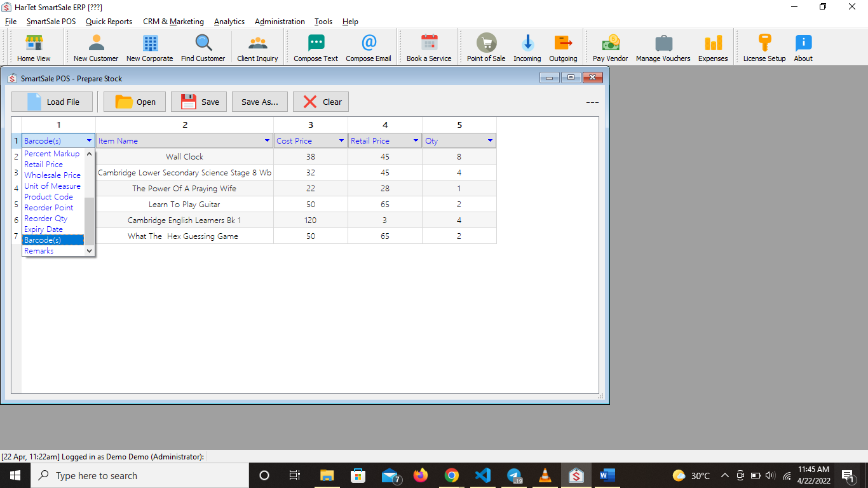Open the Mail app on taskbar
The width and height of the screenshot is (868, 488).
(390, 475)
